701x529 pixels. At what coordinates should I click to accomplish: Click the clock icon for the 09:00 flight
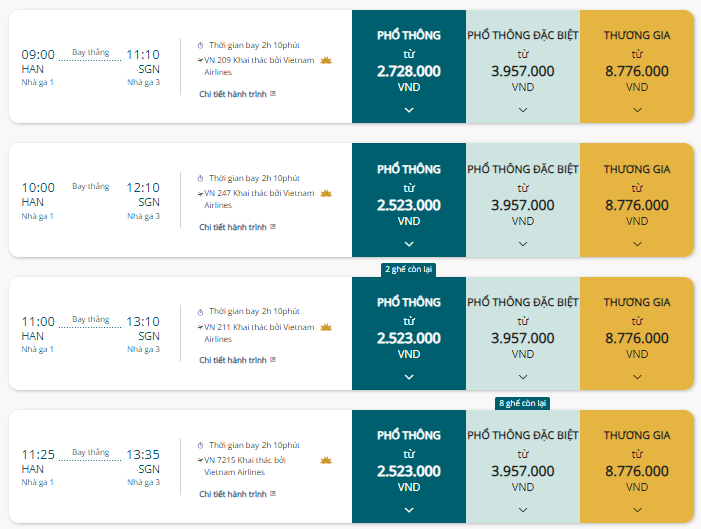pos(200,46)
